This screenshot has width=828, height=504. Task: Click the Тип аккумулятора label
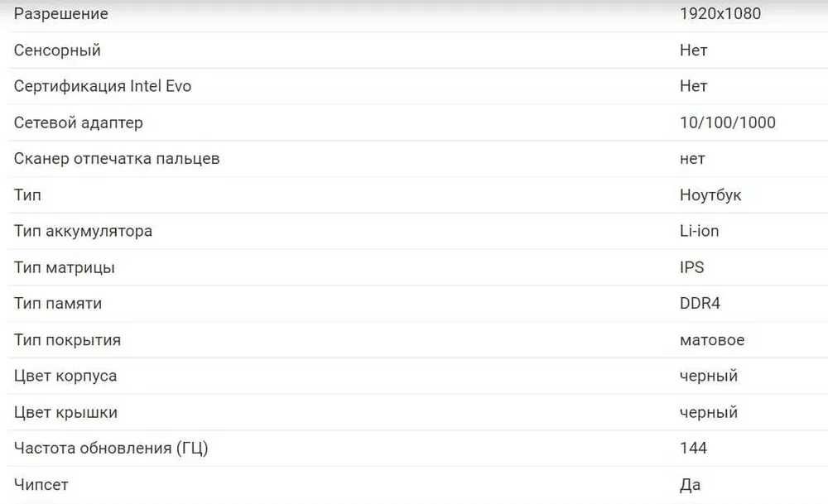coord(83,231)
